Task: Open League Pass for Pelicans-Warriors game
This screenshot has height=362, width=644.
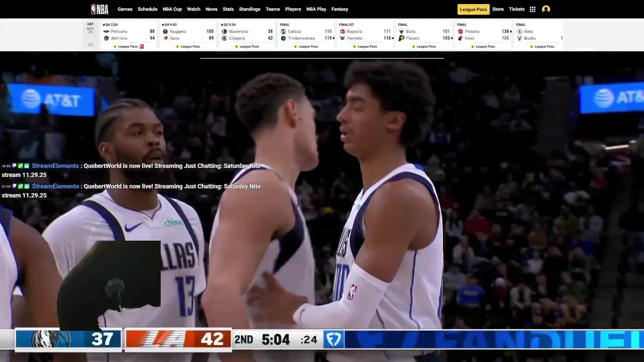Action: point(125,46)
